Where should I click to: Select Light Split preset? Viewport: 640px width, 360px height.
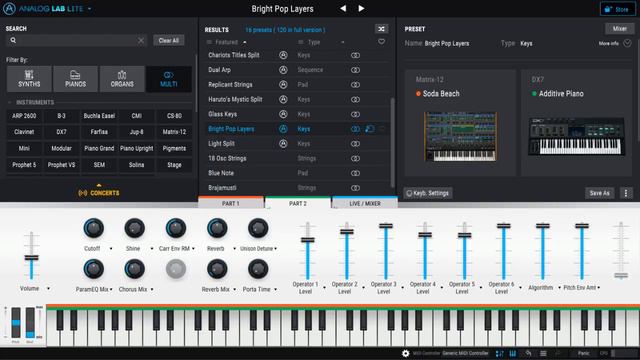point(221,144)
